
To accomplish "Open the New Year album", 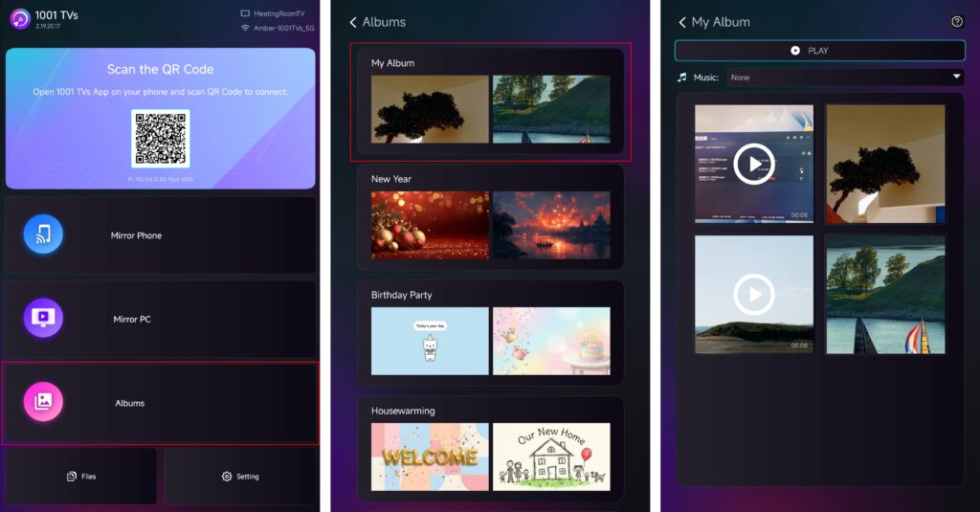I will 490,216.
